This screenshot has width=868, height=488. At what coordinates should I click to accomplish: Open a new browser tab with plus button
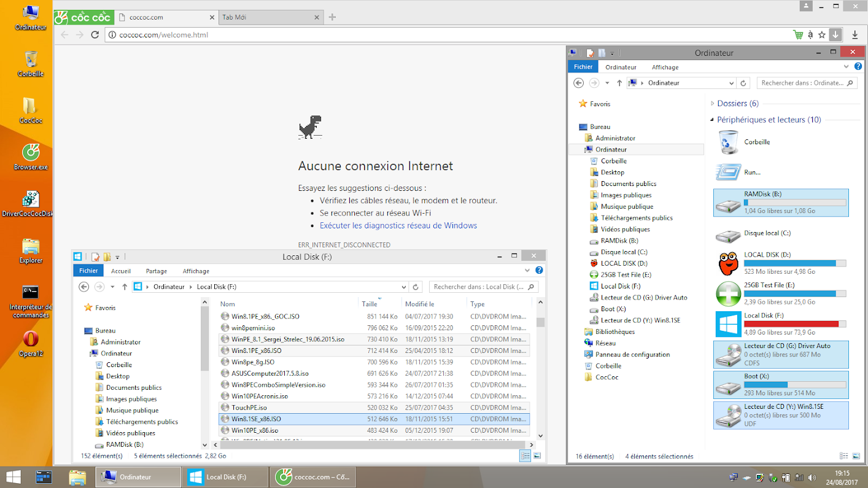tap(332, 17)
